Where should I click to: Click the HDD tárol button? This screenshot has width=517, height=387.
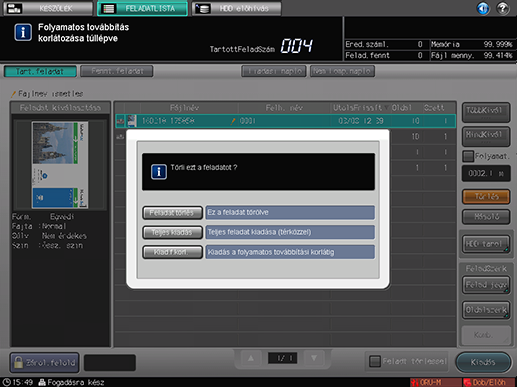[x=486, y=244]
